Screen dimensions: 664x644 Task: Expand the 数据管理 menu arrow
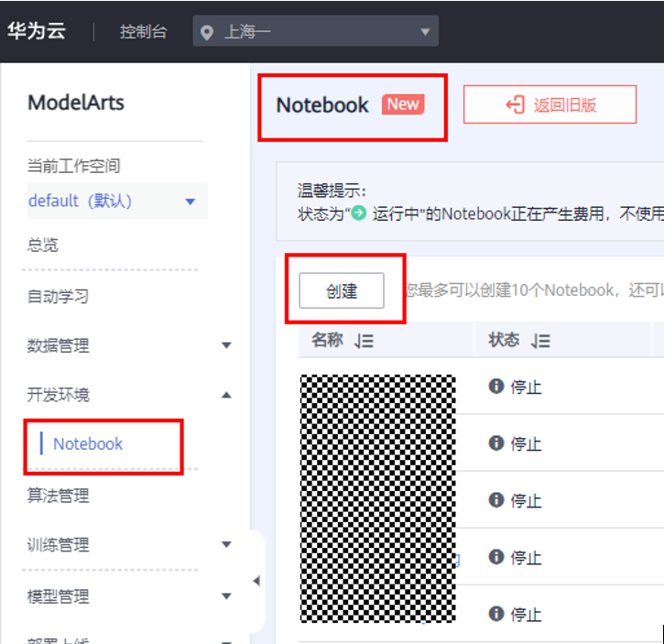click(x=226, y=345)
